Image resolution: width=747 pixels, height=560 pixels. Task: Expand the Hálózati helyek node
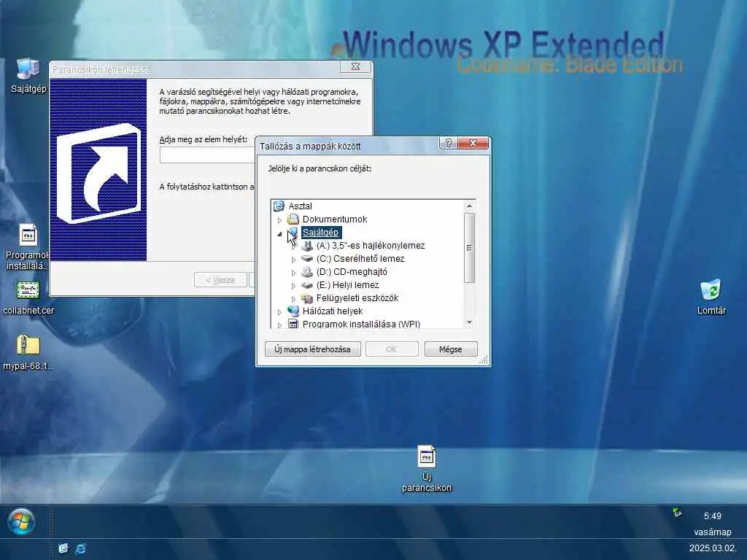pyautogui.click(x=279, y=312)
